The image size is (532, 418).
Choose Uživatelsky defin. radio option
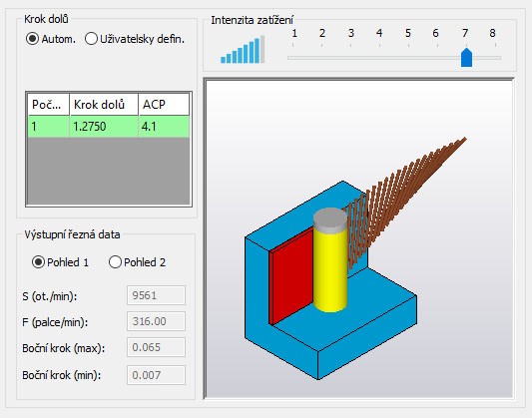pyautogui.click(x=91, y=39)
